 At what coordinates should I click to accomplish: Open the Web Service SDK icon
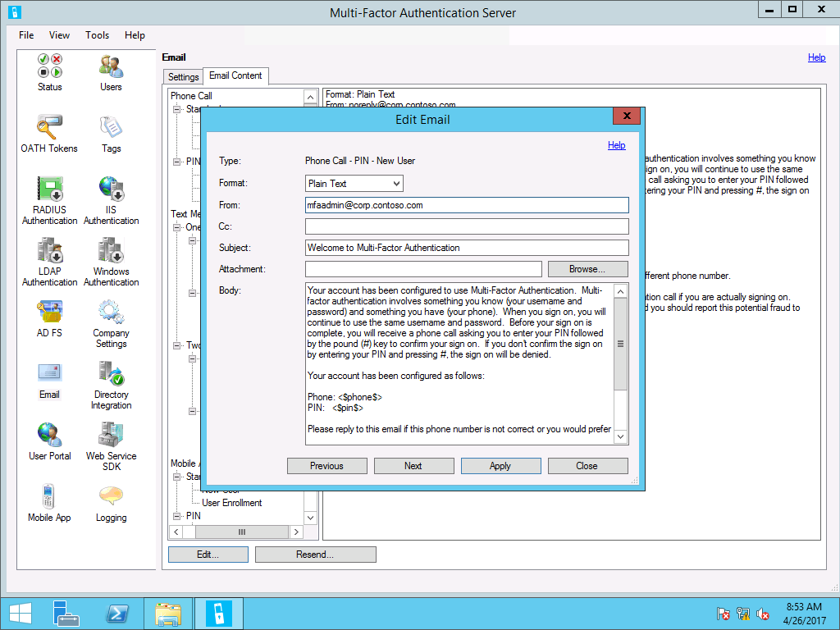111,435
